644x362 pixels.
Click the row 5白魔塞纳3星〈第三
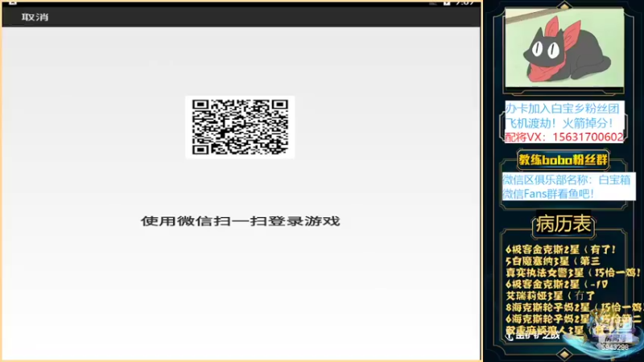553,261
